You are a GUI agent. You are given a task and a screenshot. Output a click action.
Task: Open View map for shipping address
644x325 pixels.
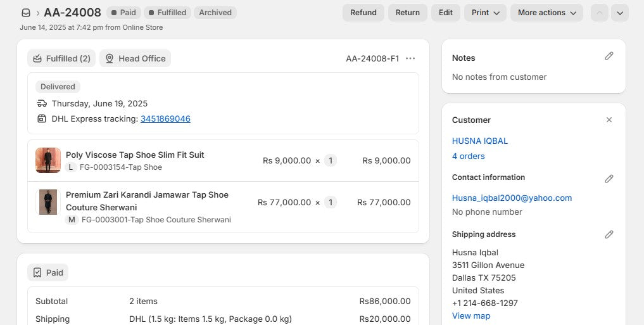pyautogui.click(x=470, y=315)
